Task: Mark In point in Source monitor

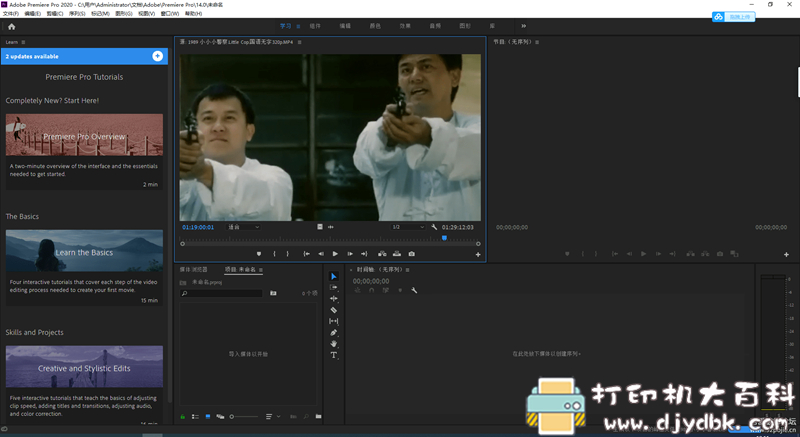Action: [x=274, y=254]
